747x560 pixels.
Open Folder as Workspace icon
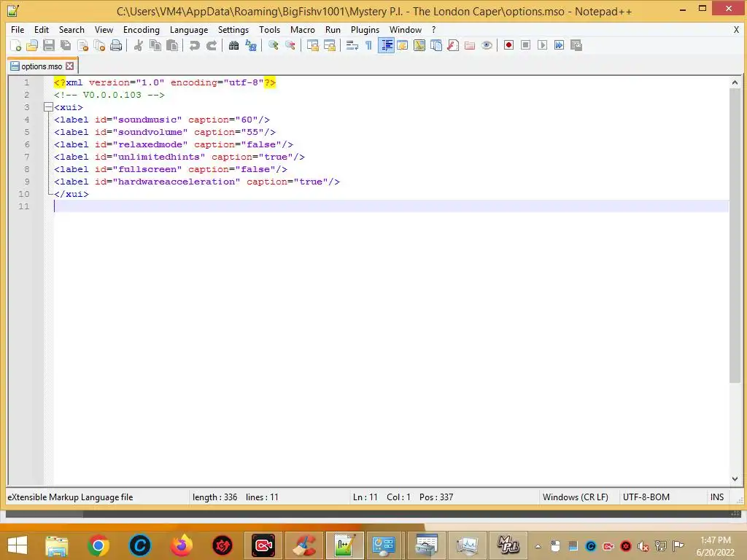(x=470, y=45)
